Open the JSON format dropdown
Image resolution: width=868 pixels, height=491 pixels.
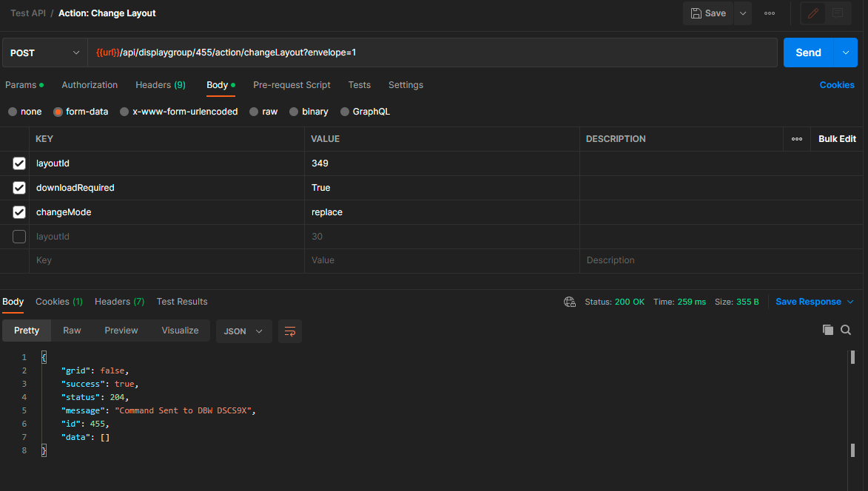[243, 331]
